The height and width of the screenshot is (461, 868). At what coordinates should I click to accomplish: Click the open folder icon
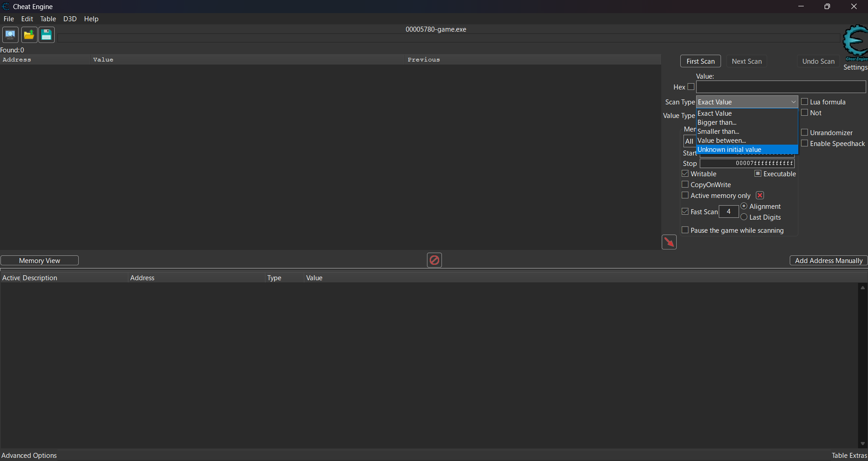point(29,35)
